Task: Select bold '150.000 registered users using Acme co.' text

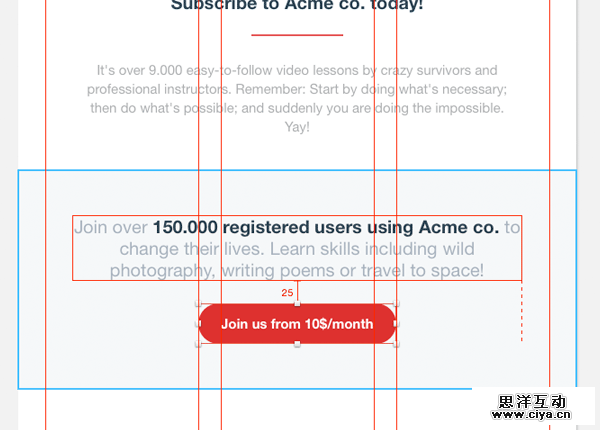Action: 325,227
